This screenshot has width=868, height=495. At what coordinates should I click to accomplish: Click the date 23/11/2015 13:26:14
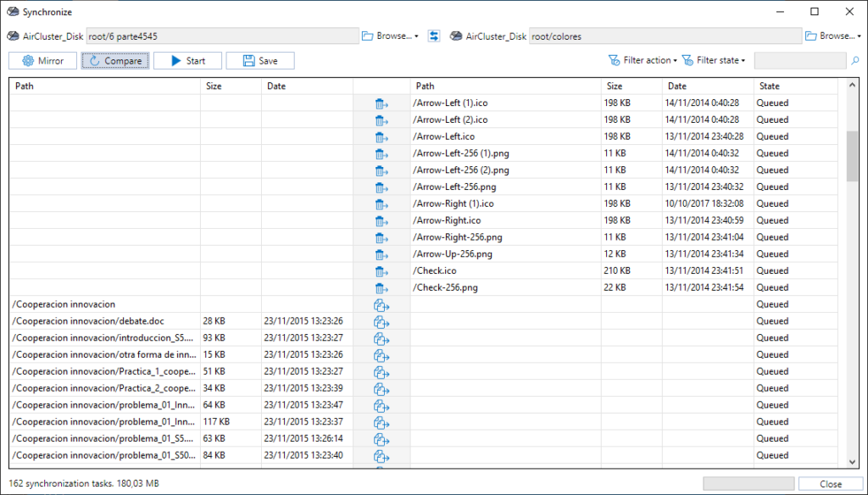(303, 438)
